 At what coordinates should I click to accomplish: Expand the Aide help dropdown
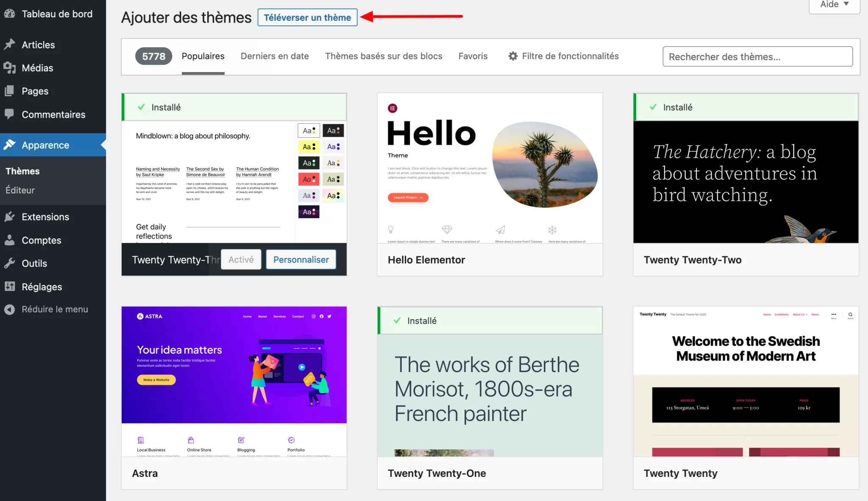pos(834,5)
